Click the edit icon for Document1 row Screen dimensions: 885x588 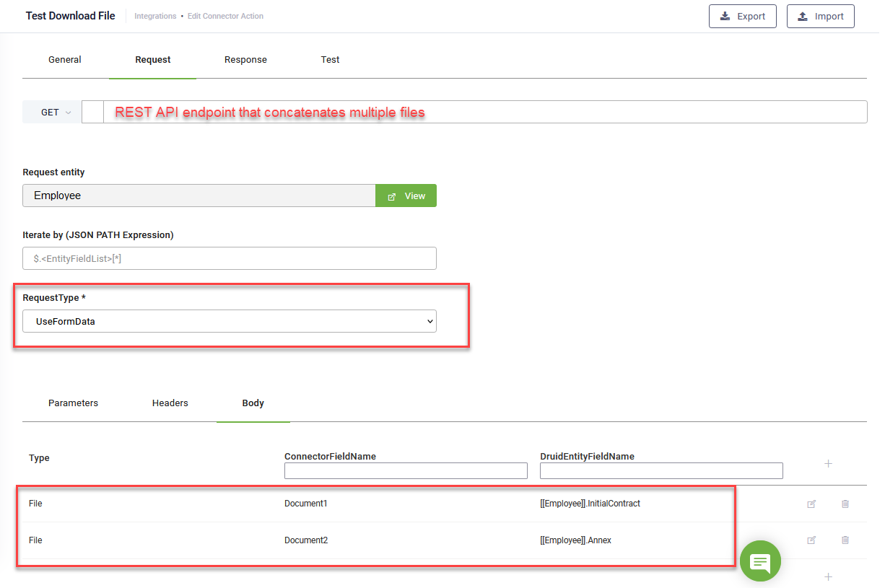pyautogui.click(x=811, y=504)
